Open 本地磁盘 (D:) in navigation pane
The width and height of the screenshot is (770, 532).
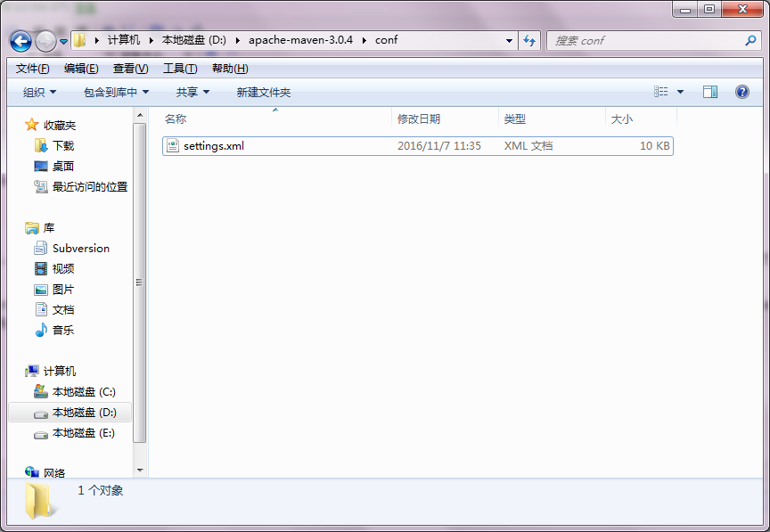coord(85,413)
